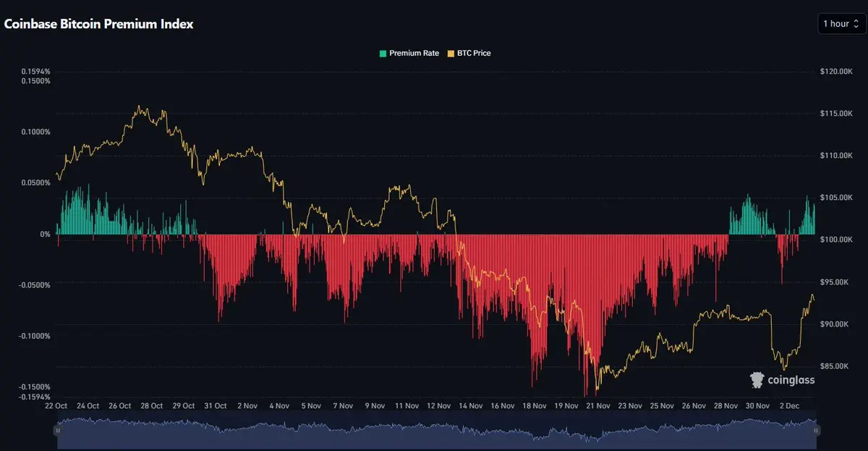This screenshot has width=868, height=451.
Task: Click the 25 Nov date label
Action: click(662, 406)
